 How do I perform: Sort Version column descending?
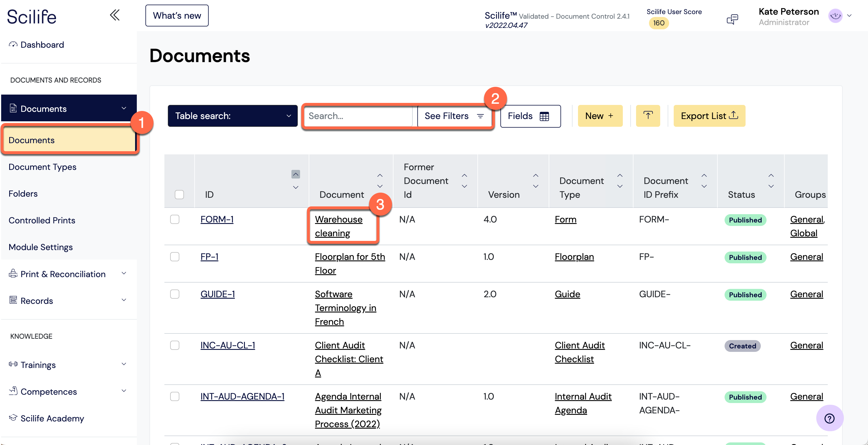(x=535, y=186)
